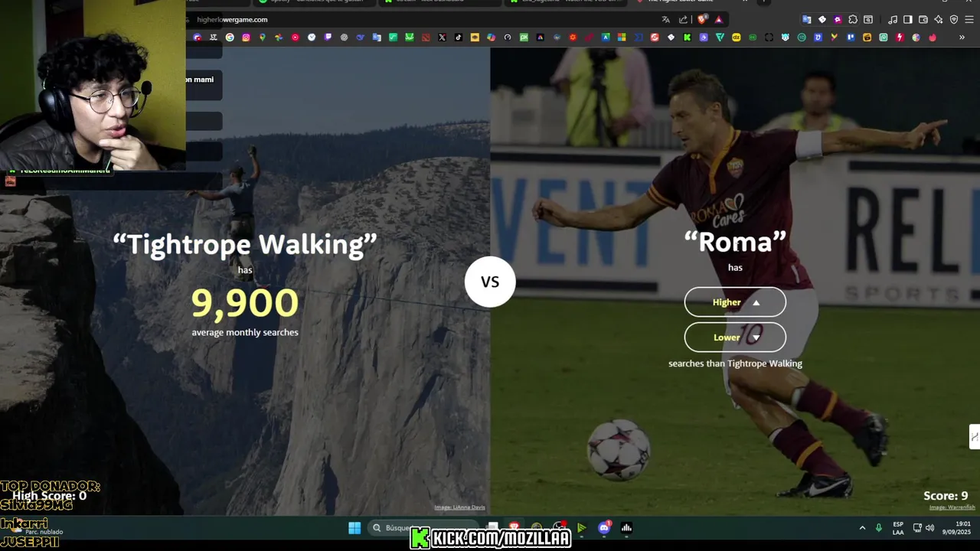980x551 pixels.
Task: Click the 9,900 search count
Action: coord(245,303)
